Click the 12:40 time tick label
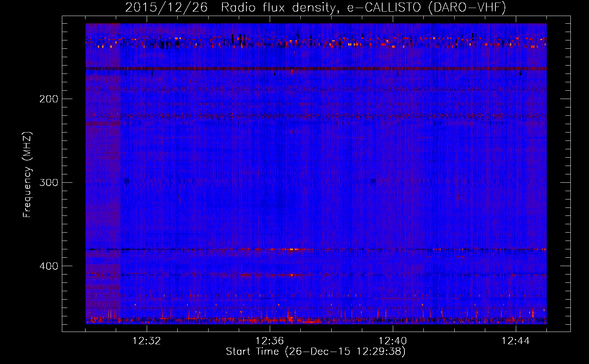The width and height of the screenshot is (589, 364). click(x=393, y=341)
